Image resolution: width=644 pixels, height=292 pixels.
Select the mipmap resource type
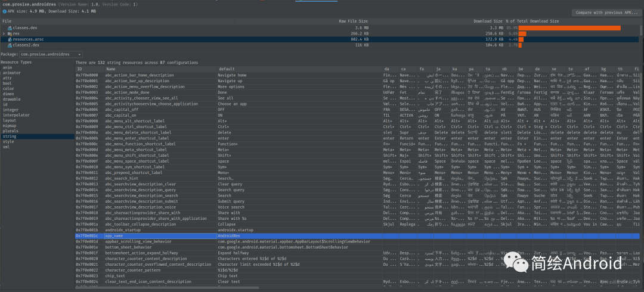(9, 126)
